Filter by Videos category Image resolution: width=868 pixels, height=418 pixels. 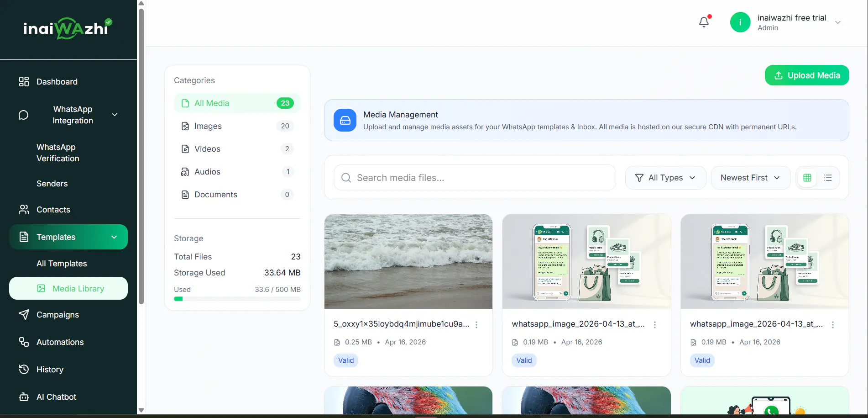(237, 149)
